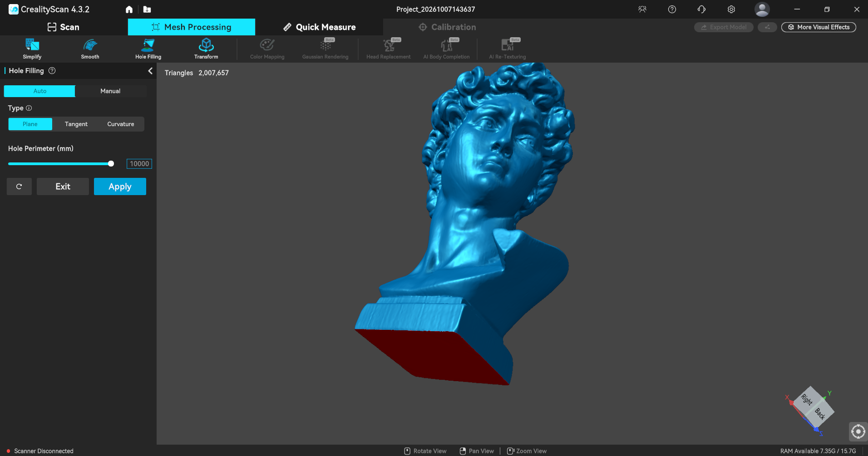The height and width of the screenshot is (456, 868).
Task: Open the Transform tool
Action: point(206,49)
